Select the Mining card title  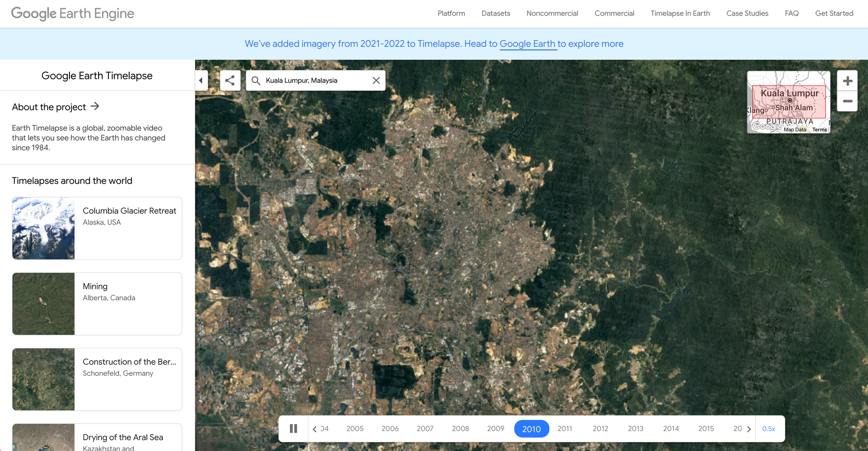pyautogui.click(x=95, y=286)
